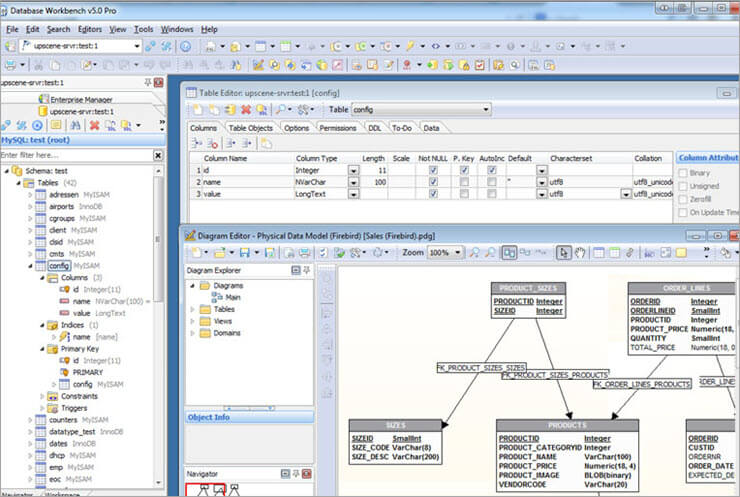Image resolution: width=740 pixels, height=497 pixels.
Task: Close the Navigator panel with red icon
Action: 307,473
